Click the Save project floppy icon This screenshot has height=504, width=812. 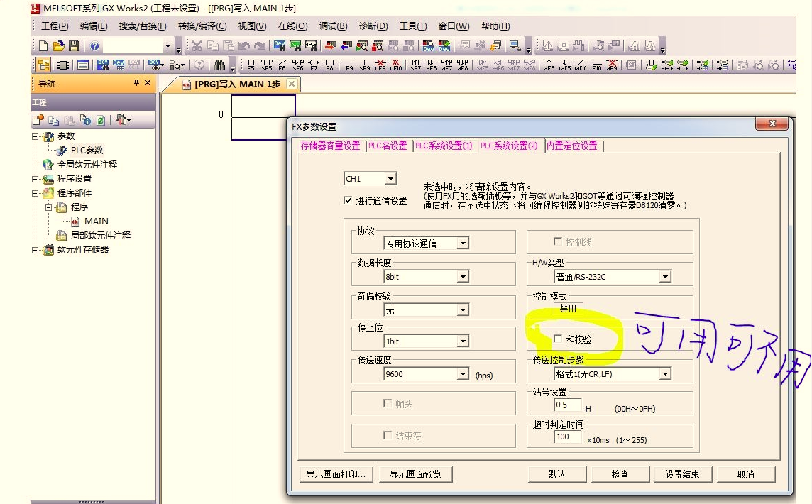coord(74,46)
